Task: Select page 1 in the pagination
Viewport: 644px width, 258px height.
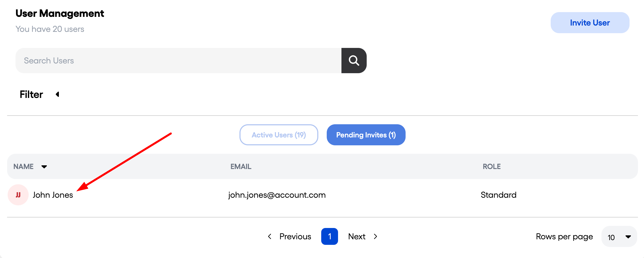Action: pyautogui.click(x=329, y=236)
